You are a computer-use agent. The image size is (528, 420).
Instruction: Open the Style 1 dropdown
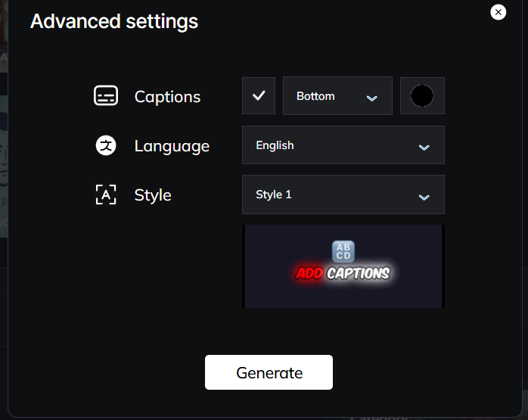(x=343, y=194)
